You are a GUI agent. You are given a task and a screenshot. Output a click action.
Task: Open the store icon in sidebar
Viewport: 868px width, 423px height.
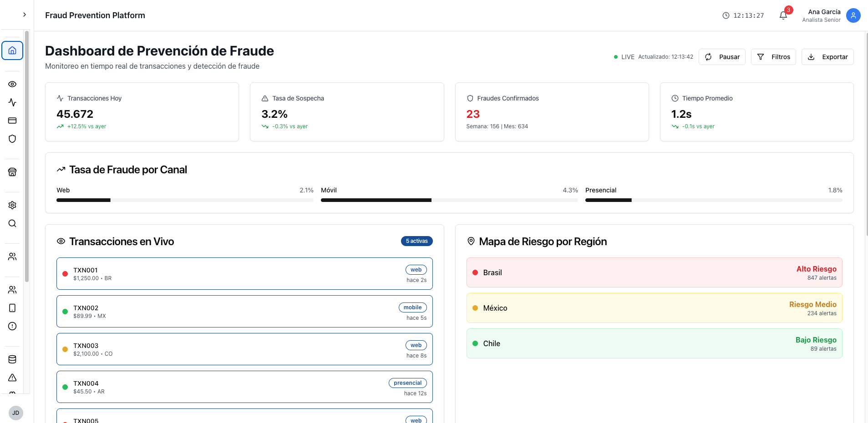[x=12, y=172]
